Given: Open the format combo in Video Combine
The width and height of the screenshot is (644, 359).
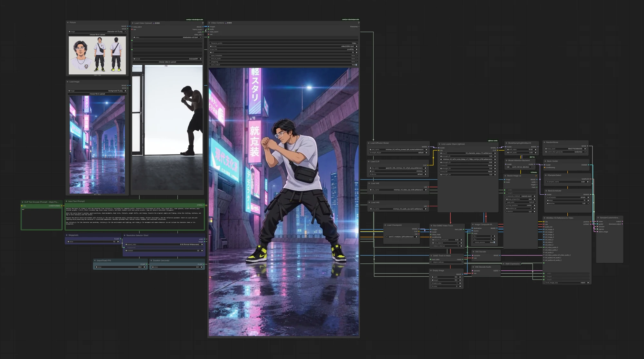Looking at the screenshot, I should (x=284, y=46).
